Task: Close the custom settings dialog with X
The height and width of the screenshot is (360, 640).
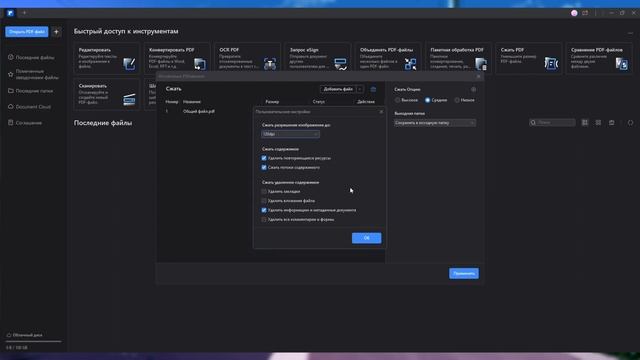Action: coord(381,111)
